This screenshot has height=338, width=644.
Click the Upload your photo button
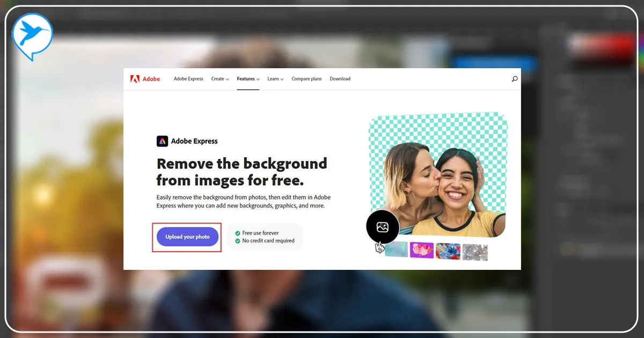pos(188,237)
